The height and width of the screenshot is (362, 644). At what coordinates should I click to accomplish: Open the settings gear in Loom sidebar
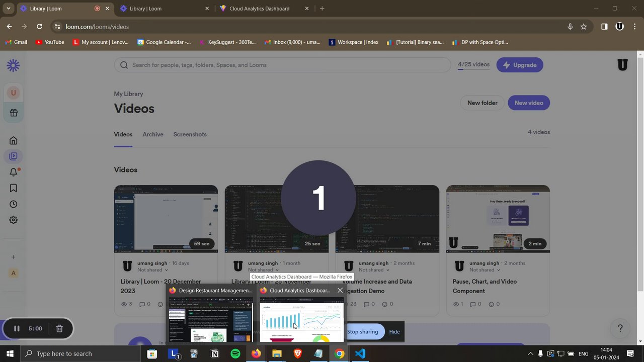(14, 220)
